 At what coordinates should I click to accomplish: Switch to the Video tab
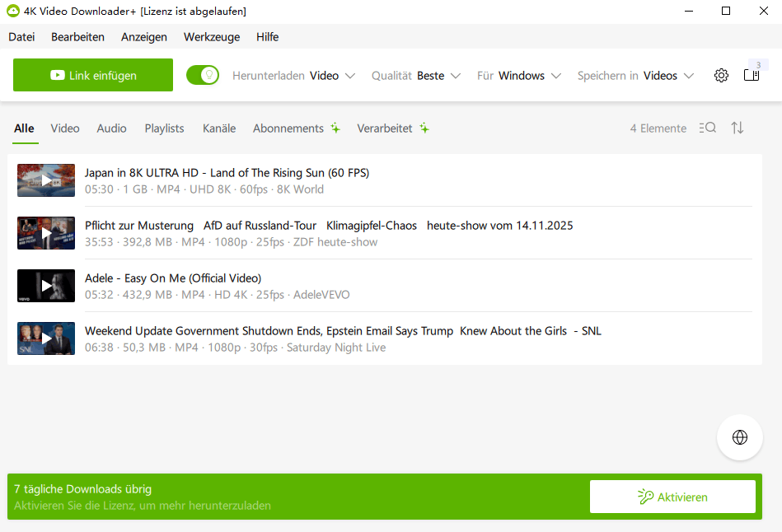pyautogui.click(x=65, y=128)
